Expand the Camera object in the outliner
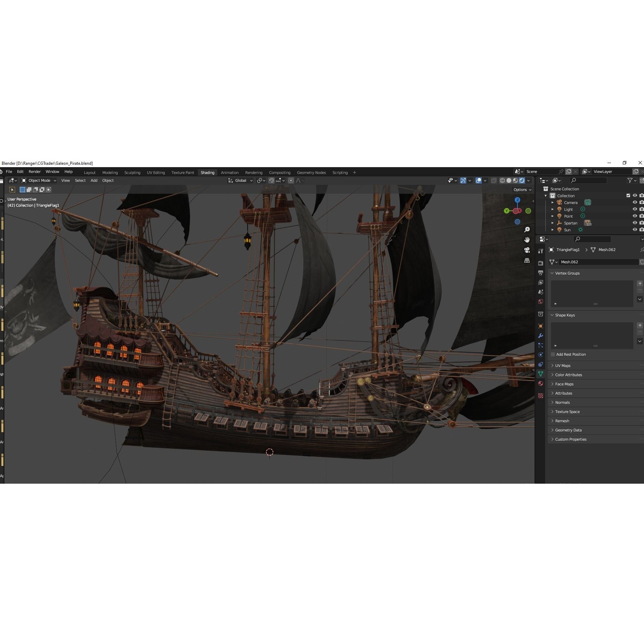This screenshot has width=644, height=644. 553,202
